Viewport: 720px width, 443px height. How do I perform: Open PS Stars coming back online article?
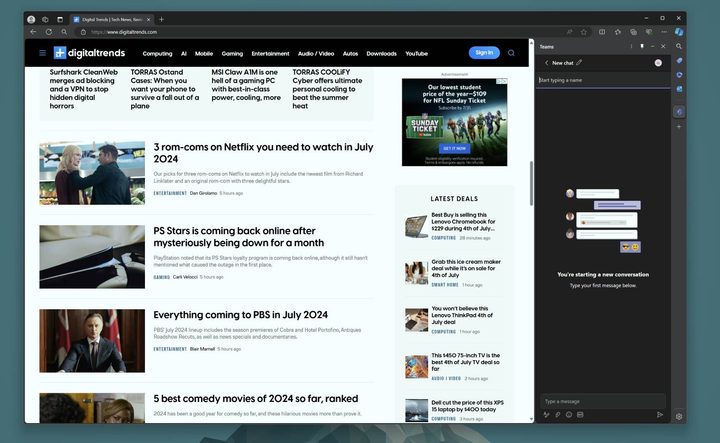pyautogui.click(x=239, y=236)
